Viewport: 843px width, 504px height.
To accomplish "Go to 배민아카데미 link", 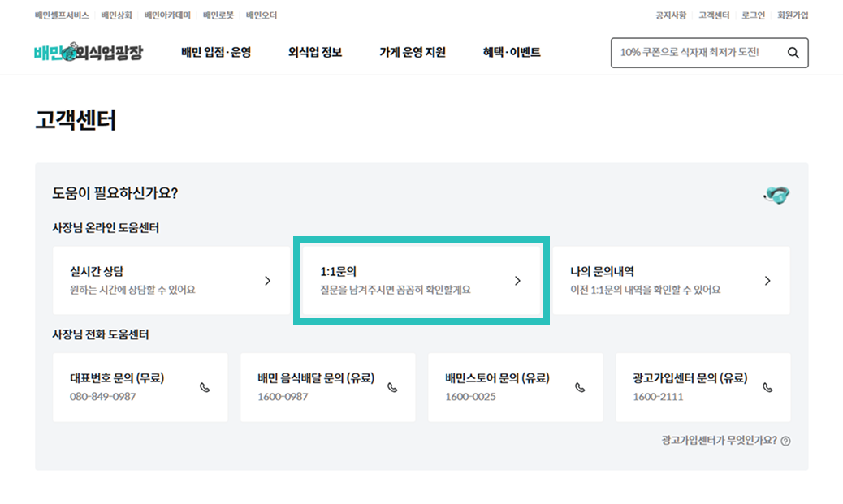I will [167, 15].
